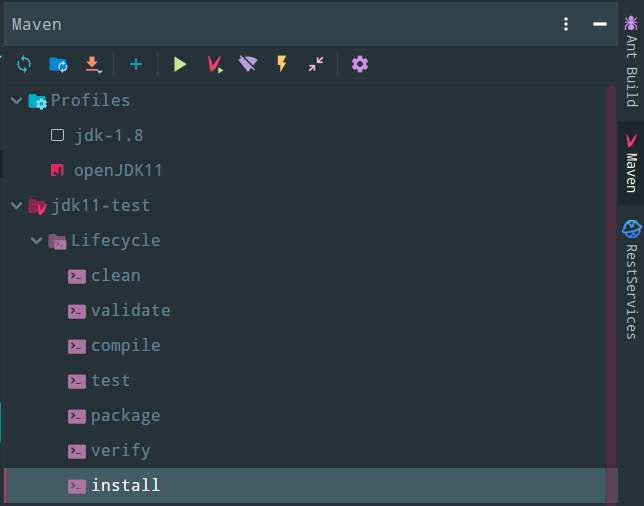This screenshot has width=644, height=506.
Task: Add Maven project with plus icon
Action: (x=136, y=64)
